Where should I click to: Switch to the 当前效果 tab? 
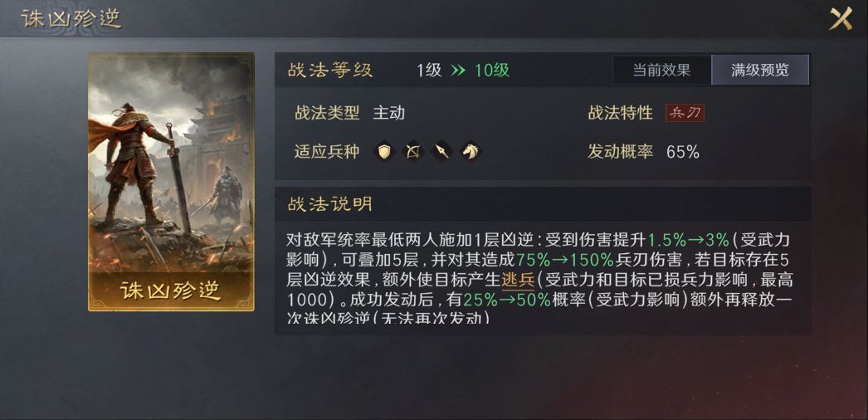[661, 71]
